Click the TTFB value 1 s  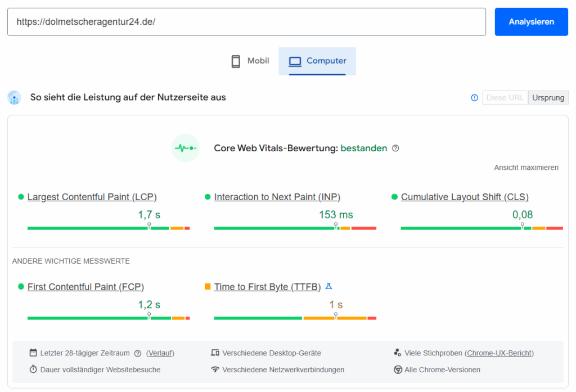(x=336, y=305)
